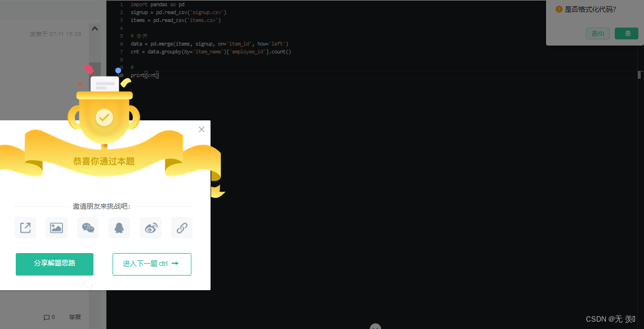Copy the share link via chain icon
The width and height of the screenshot is (644, 329).
(x=182, y=228)
